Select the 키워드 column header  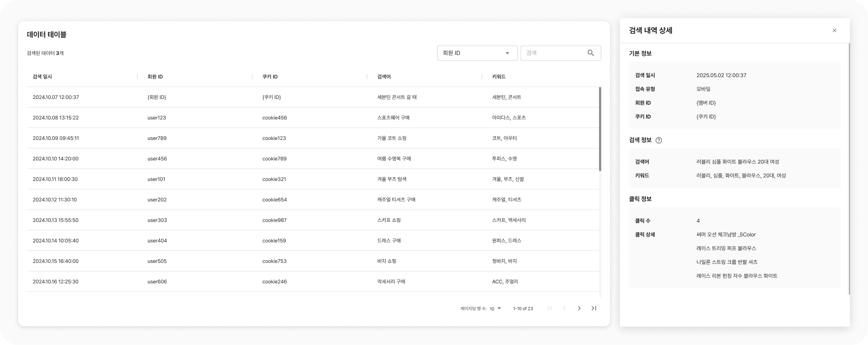(499, 77)
